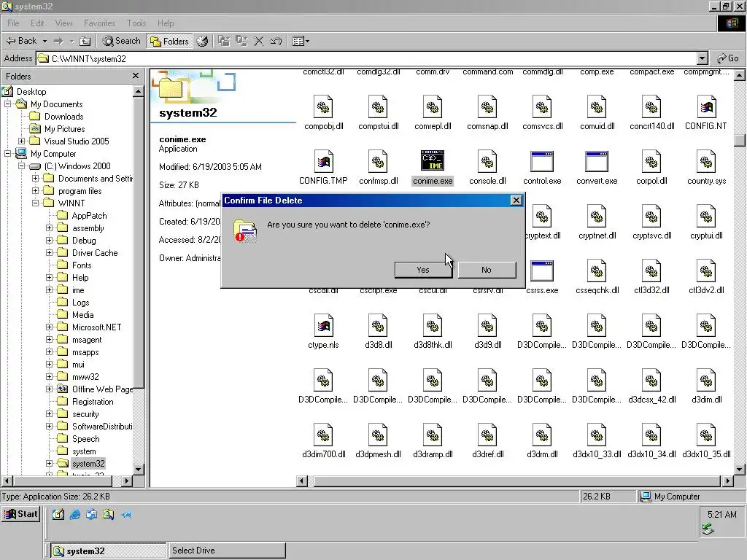The width and height of the screenshot is (747, 560).
Task: Expand the SoftwareDistribution folder node
Action: click(x=49, y=426)
